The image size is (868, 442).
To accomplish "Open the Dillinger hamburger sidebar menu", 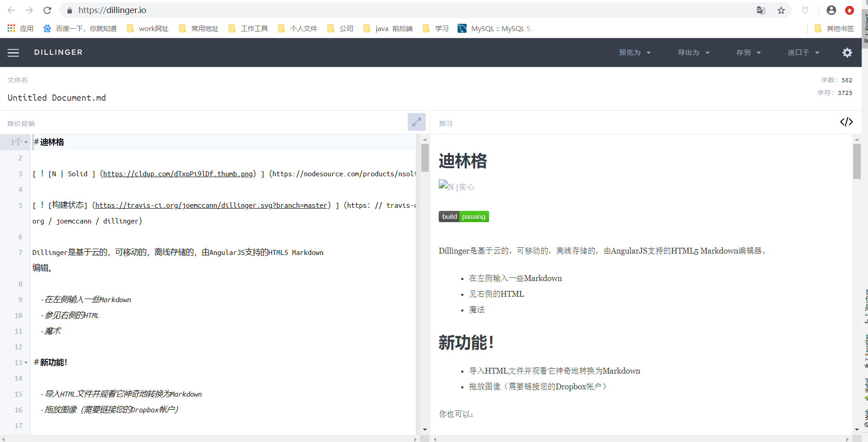I will [13, 53].
